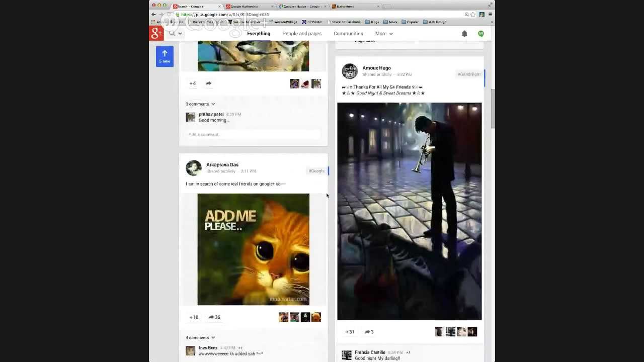The width and height of the screenshot is (644, 362).
Task: Open the Share on Facebook bookmark
Action: [x=344, y=22]
